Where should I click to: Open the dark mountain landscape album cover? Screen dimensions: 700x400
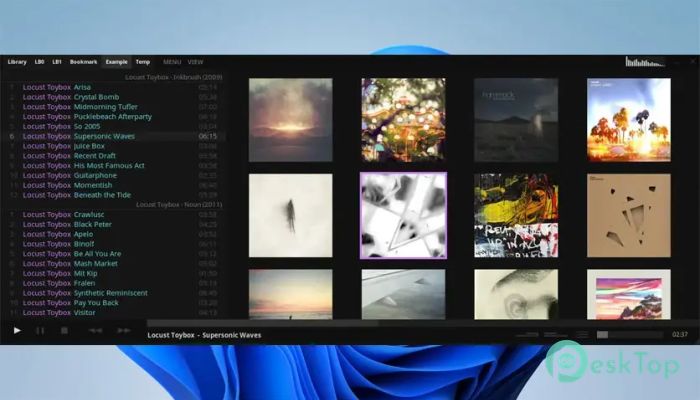click(516, 120)
